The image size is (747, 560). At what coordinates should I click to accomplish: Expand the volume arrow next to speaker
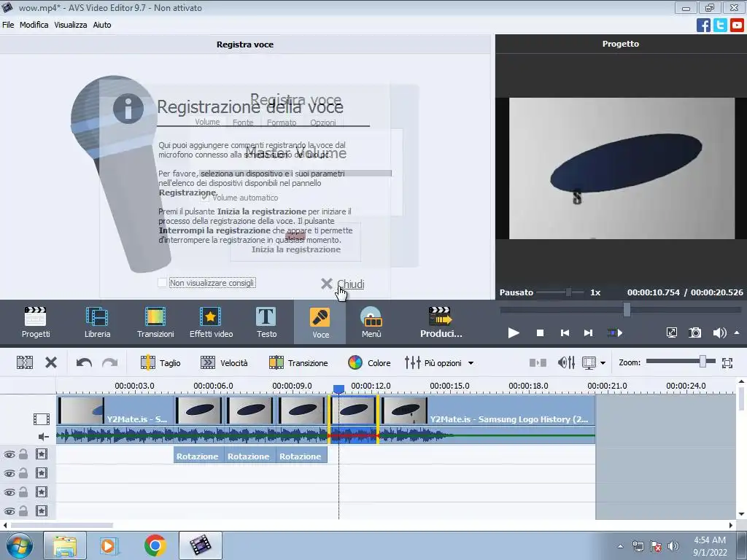737,332
